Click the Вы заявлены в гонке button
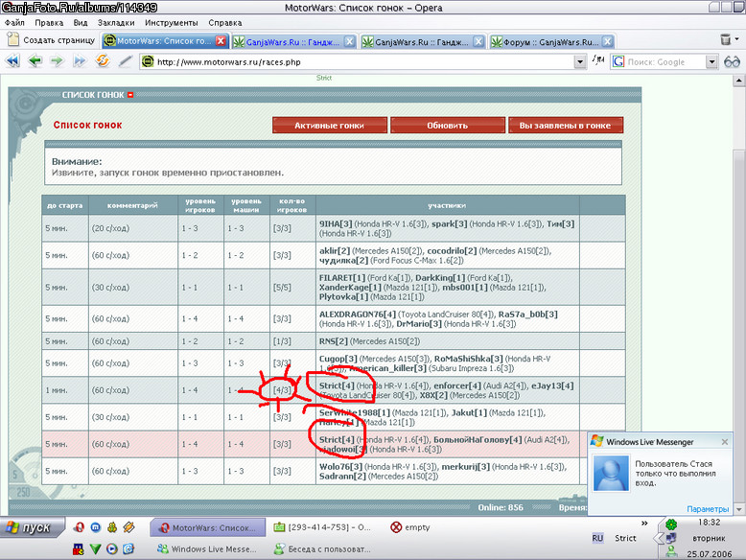This screenshot has width=746, height=560. click(x=565, y=126)
